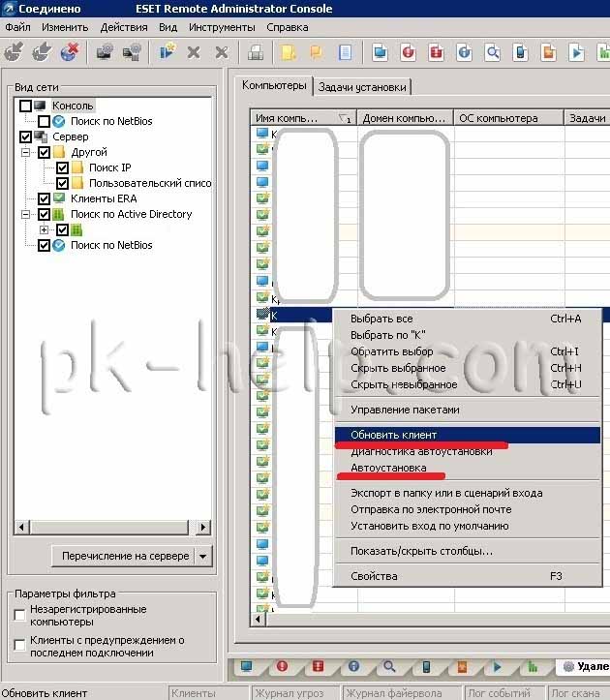Screen dimensions: 610x700
Task: Enable Незарегистрированные компьютеры filter checkbox
Action: [19, 615]
